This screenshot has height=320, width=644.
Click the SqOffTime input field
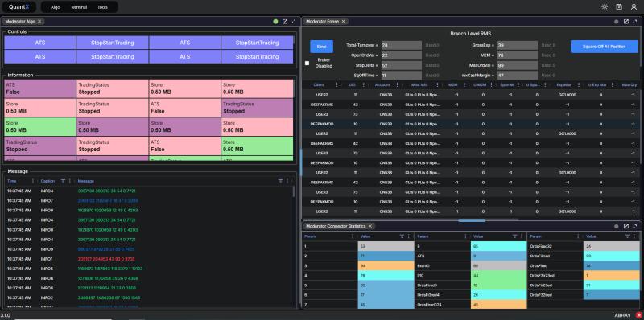pos(401,76)
